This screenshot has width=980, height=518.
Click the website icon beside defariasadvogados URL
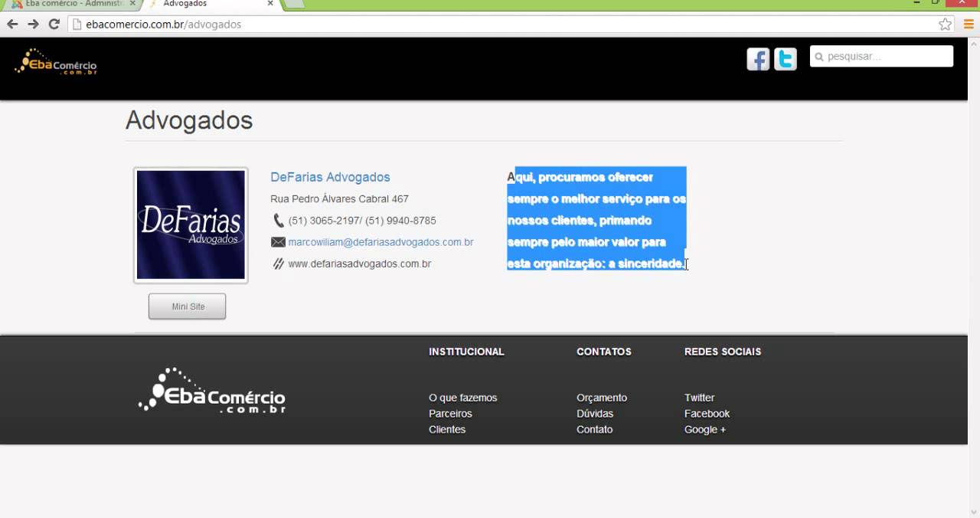[x=278, y=264]
